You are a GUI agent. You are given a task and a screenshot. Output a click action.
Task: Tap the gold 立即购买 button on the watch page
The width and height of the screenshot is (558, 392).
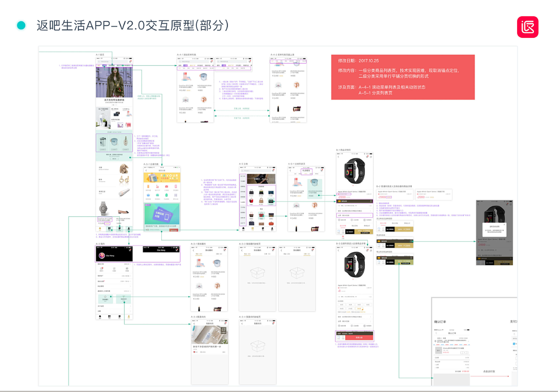point(364,232)
